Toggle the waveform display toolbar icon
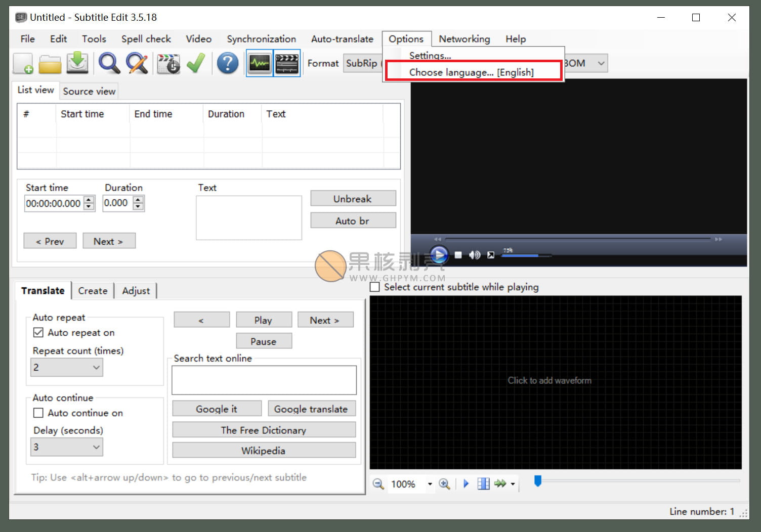The width and height of the screenshot is (761, 532). [x=260, y=64]
